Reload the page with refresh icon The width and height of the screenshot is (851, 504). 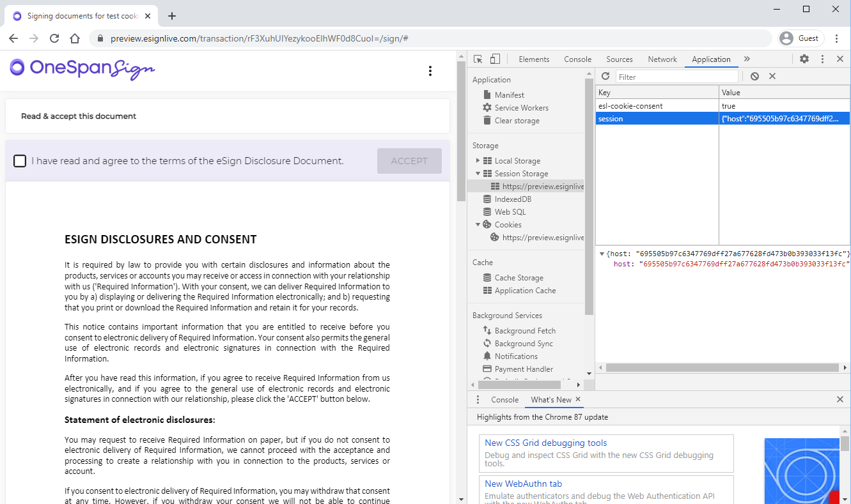54,38
